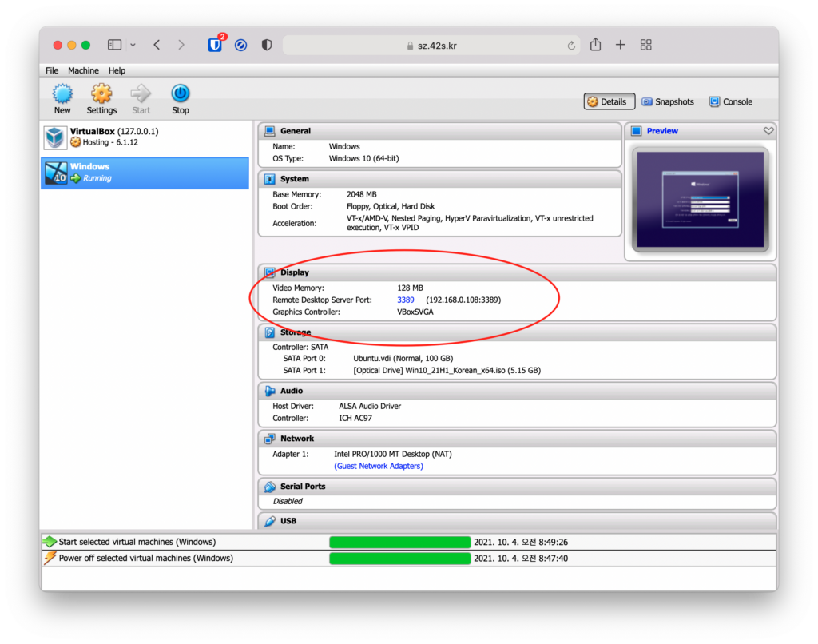Open the Guest Network Adapters link
The height and width of the screenshot is (644, 818).
pyautogui.click(x=378, y=466)
